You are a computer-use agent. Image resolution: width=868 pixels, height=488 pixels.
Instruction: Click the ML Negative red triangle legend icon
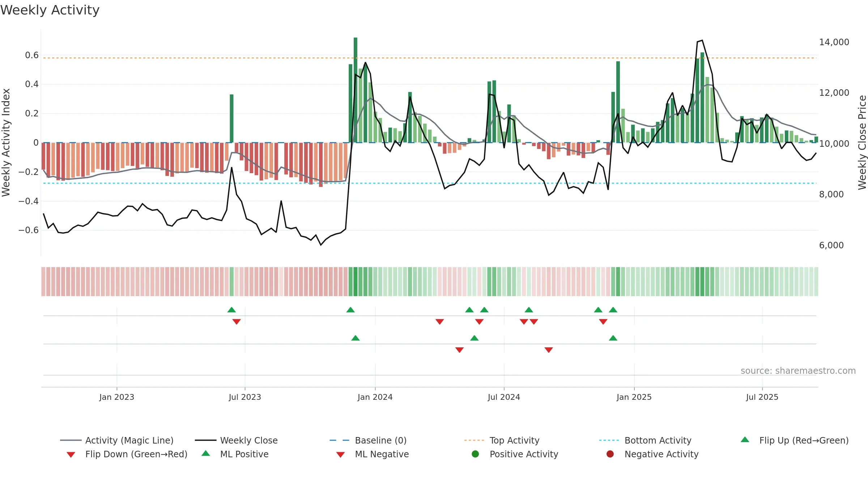340,455
